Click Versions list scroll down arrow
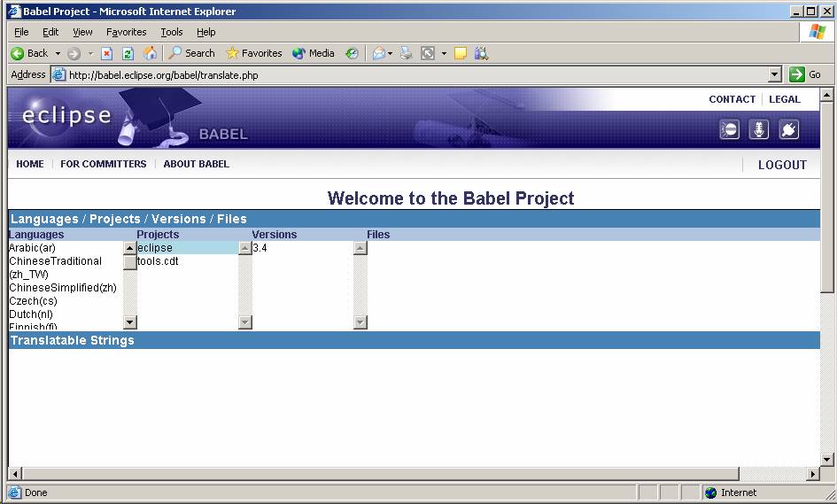The height and width of the screenshot is (504, 837). [360, 322]
